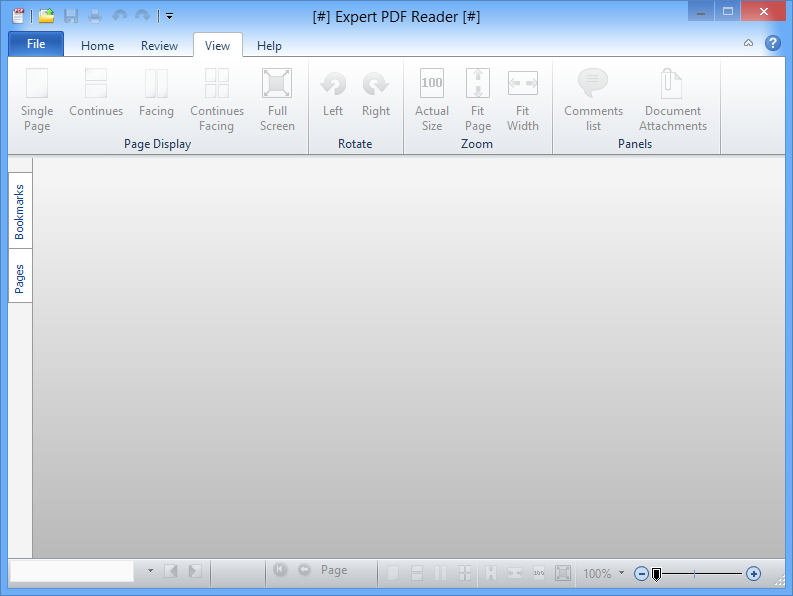This screenshot has height=596, width=793.
Task: Click the Open file icon in quick access toolbar
Action: 47,16
